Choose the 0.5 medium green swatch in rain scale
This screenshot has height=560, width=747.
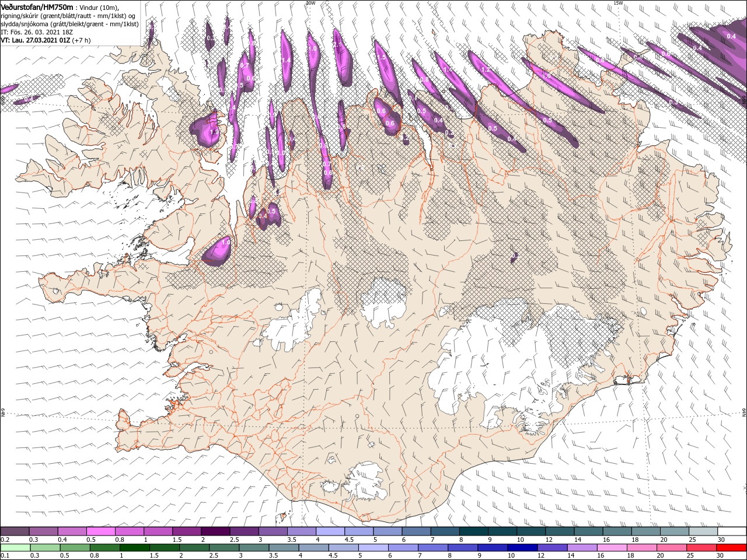(x=75, y=547)
